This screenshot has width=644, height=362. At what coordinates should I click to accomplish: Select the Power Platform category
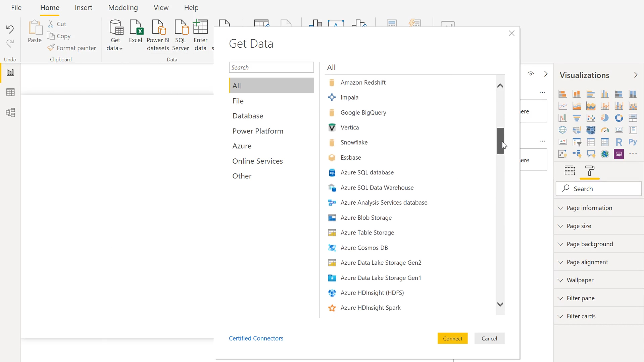tap(271, 131)
